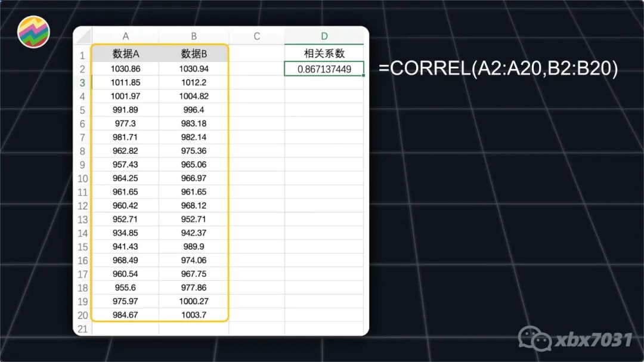Click cell with value 974.06

(194, 260)
